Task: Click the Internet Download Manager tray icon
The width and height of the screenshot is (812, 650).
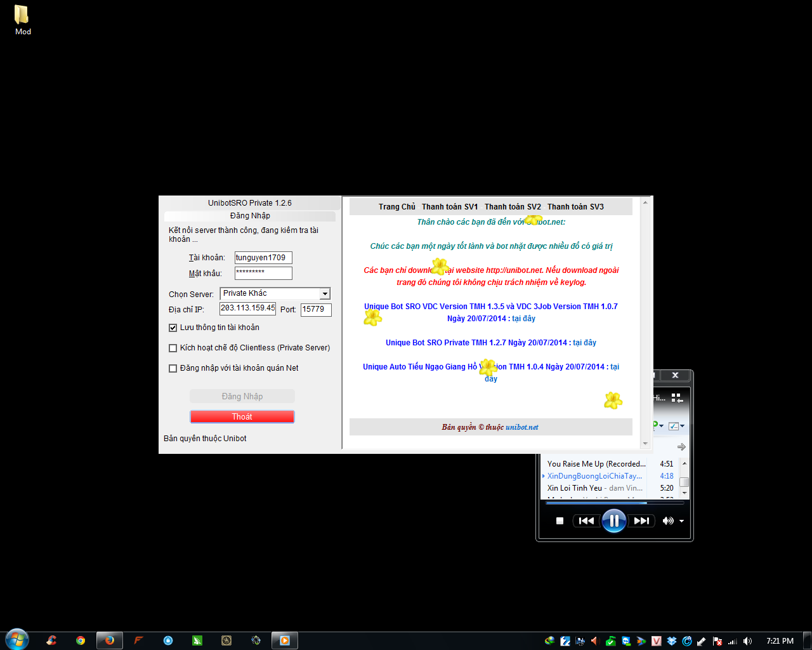Action: click(x=550, y=641)
